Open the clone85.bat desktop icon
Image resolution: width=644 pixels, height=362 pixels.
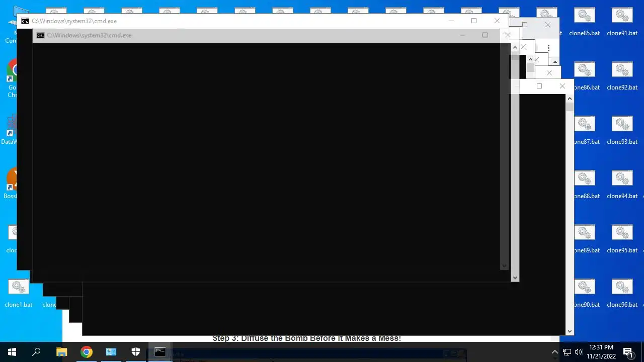[x=584, y=23]
